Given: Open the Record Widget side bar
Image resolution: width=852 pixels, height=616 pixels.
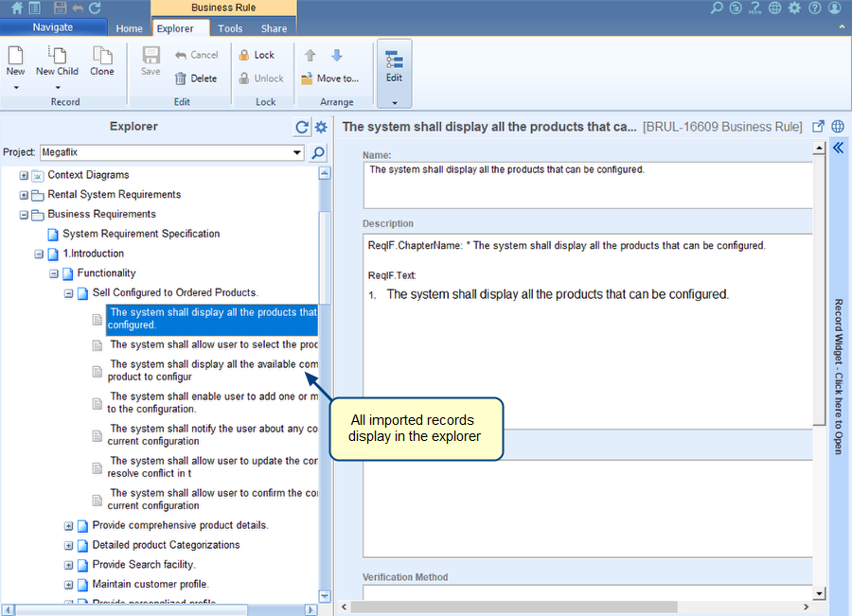Looking at the screenshot, I should [839, 377].
